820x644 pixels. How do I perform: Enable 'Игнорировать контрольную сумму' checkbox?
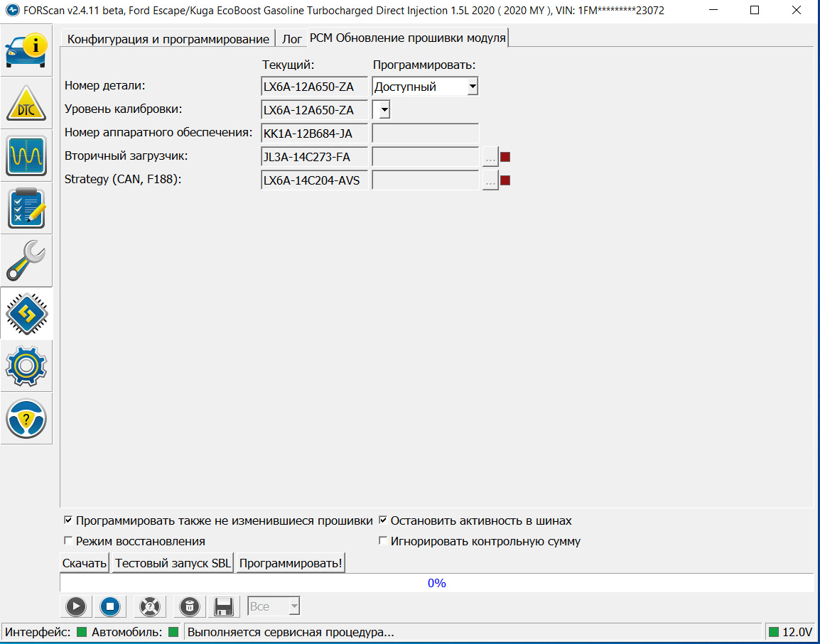(383, 541)
